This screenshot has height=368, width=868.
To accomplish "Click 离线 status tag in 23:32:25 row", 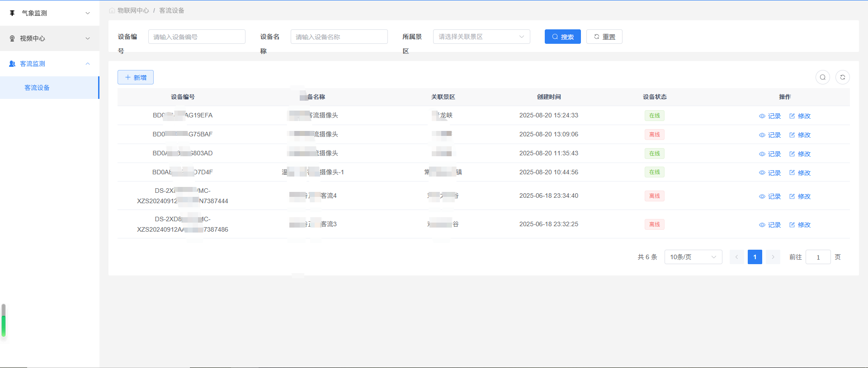I will 655,224.
